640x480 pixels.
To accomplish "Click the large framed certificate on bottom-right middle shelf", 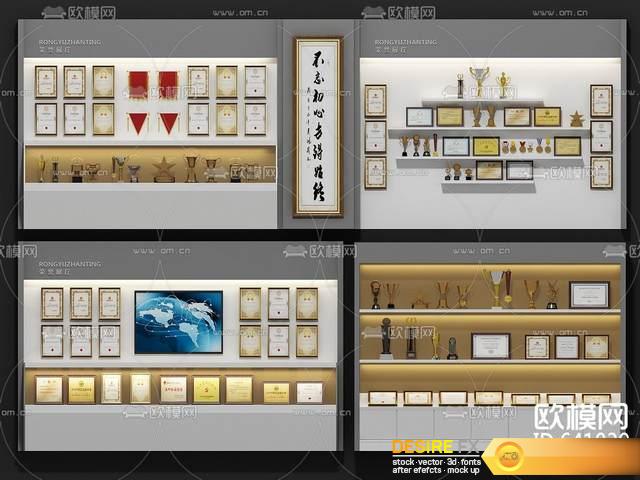I will pos(490,346).
